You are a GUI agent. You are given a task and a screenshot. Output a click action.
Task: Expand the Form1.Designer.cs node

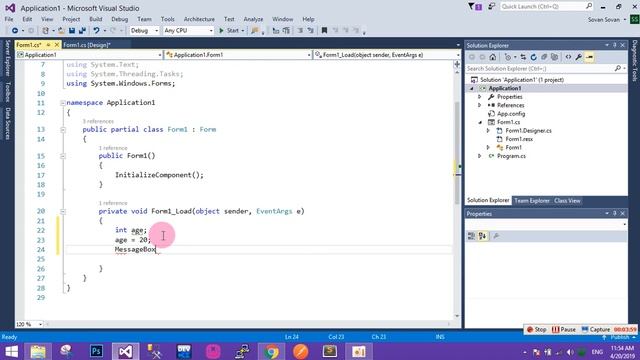tap(488, 131)
